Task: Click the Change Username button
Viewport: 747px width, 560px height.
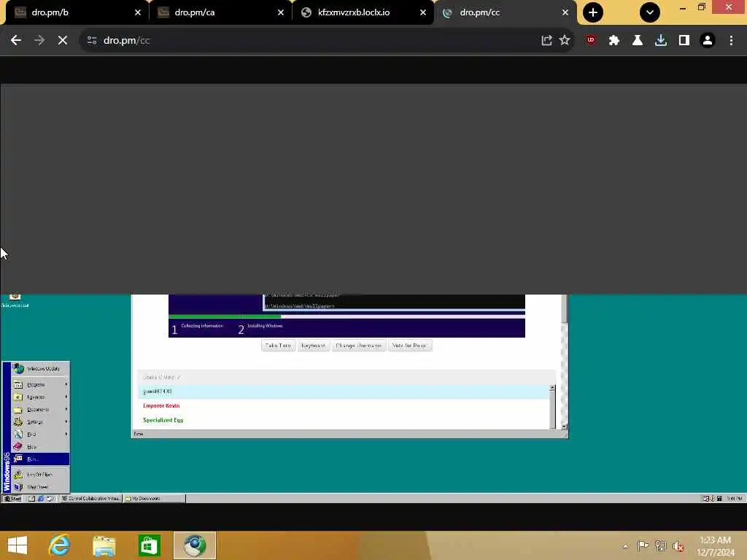Action: [x=358, y=346]
